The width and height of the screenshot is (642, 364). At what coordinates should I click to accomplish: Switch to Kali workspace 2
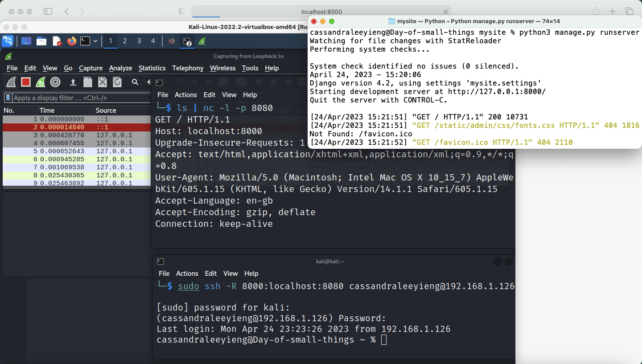pos(124,41)
